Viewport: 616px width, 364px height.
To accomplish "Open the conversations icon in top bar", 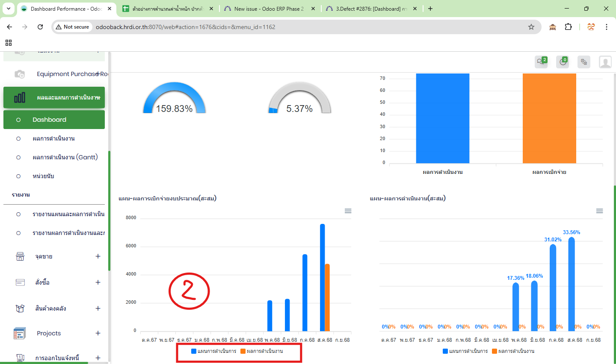I will pyautogui.click(x=541, y=62).
